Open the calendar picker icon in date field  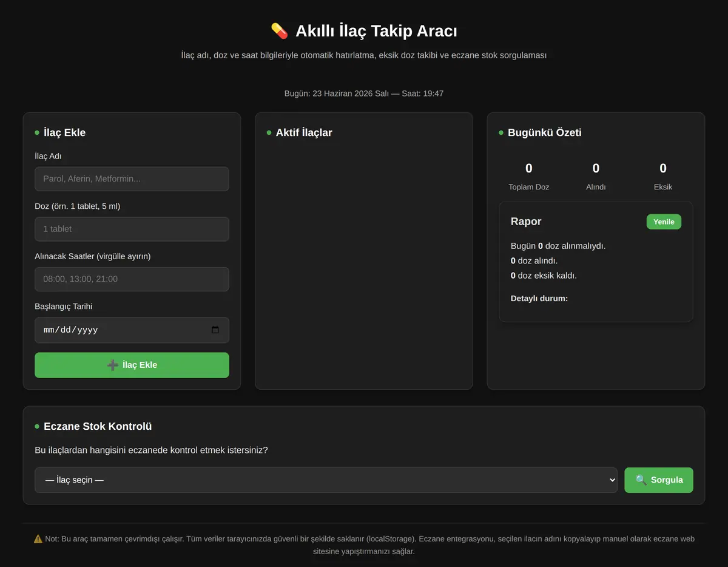point(215,330)
